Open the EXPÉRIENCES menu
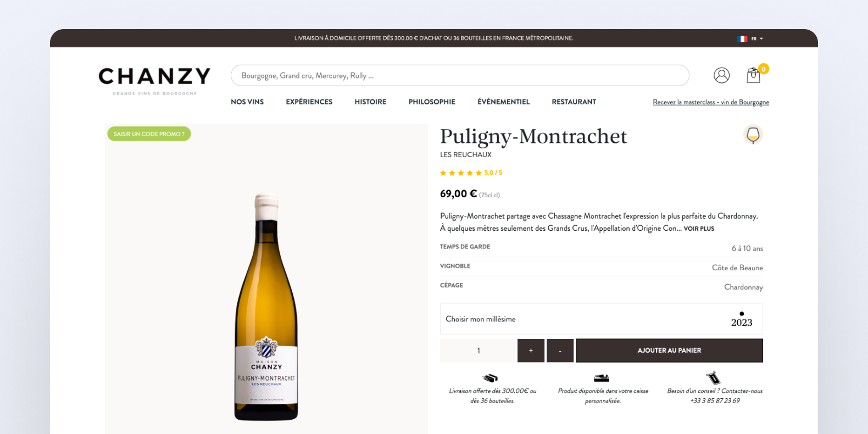The height and width of the screenshot is (434, 868). (309, 102)
